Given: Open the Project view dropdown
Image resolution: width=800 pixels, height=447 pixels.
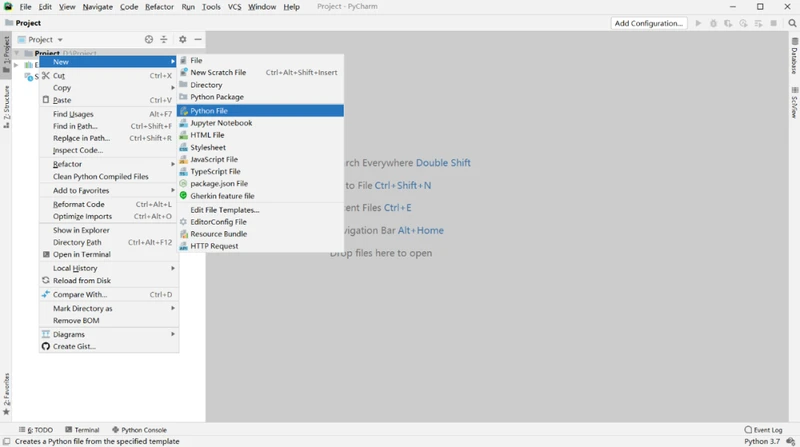Looking at the screenshot, I should [40, 39].
